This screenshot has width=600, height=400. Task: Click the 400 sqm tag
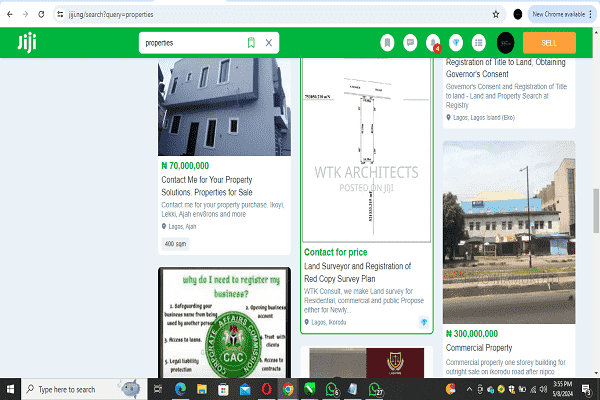(175, 244)
